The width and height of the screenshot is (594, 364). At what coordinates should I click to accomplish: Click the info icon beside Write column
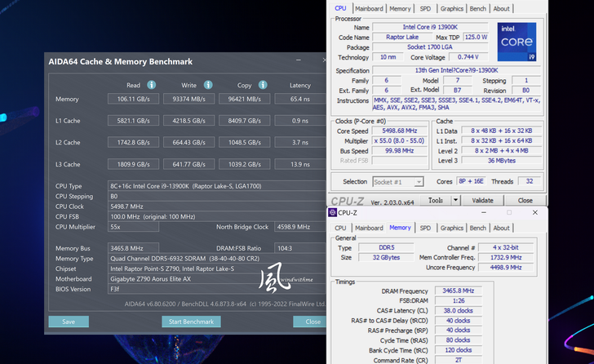pos(208,85)
